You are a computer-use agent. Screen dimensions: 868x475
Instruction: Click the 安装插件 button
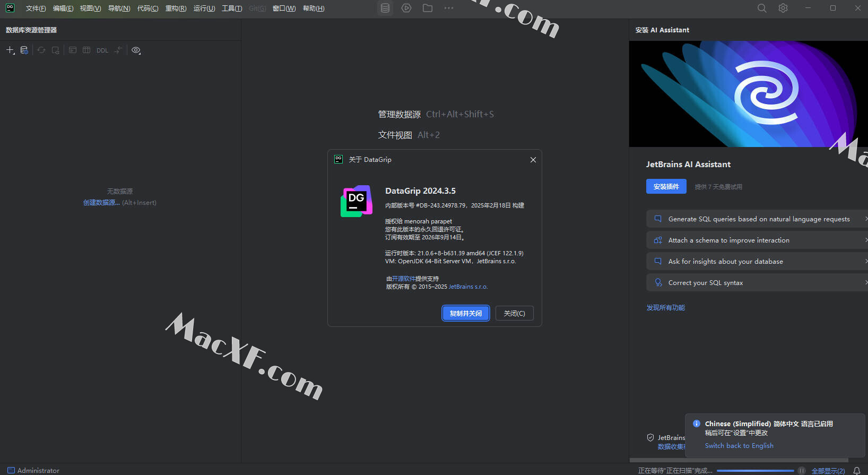[x=666, y=186]
